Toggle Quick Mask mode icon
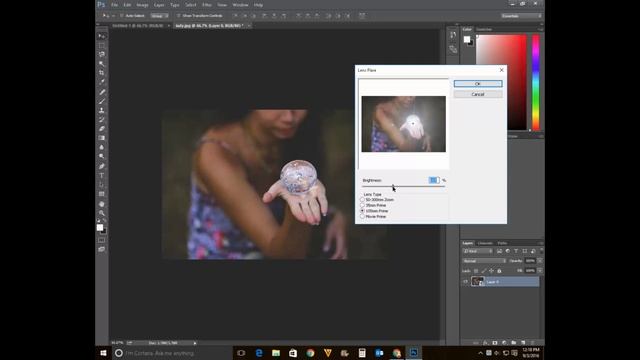 [102, 240]
